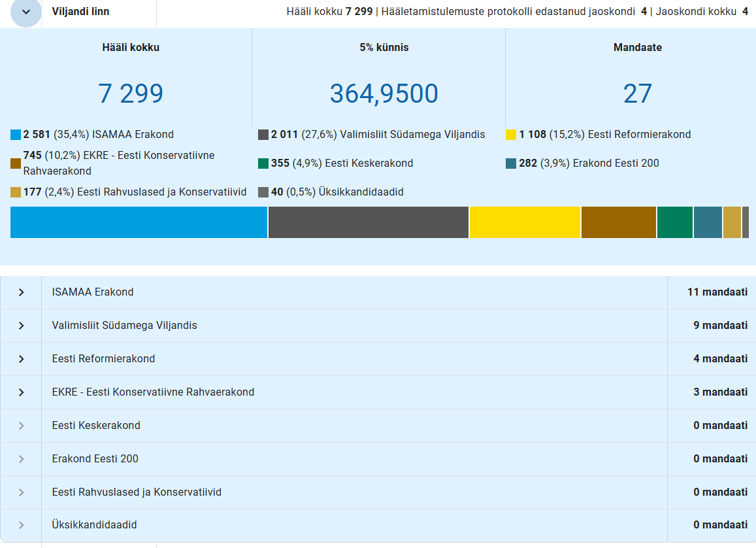
Task: Expand the ISAMAA Erakond row chevron
Action: [x=21, y=292]
